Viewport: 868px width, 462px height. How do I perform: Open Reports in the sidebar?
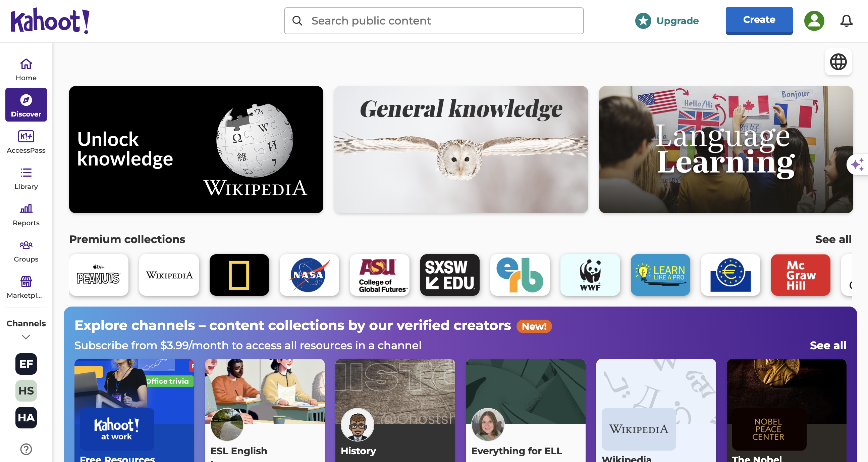point(26,215)
